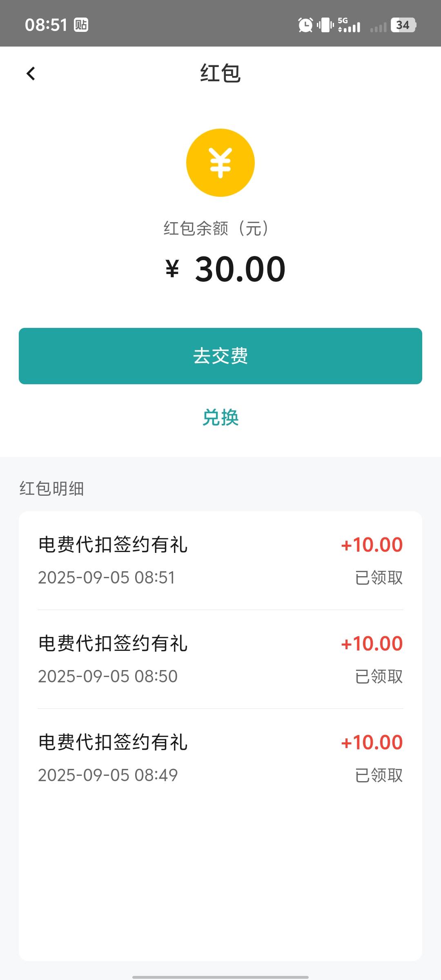Tap the back arrow icon

point(31,73)
